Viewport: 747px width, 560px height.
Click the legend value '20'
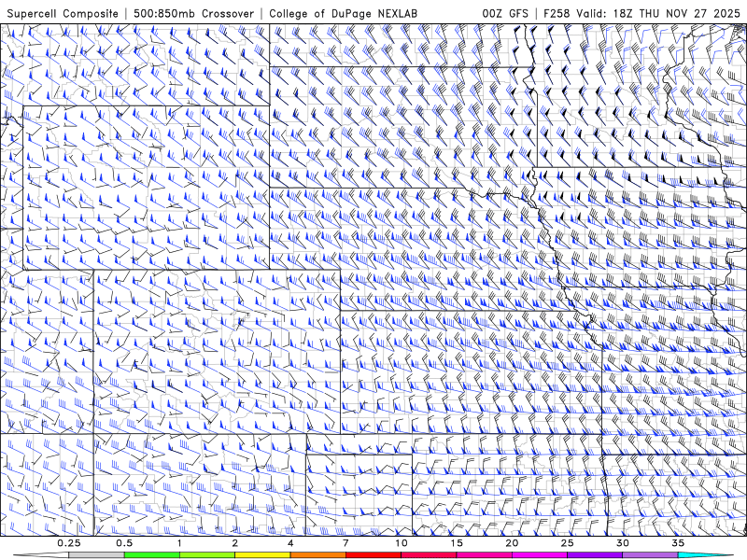tap(512, 543)
